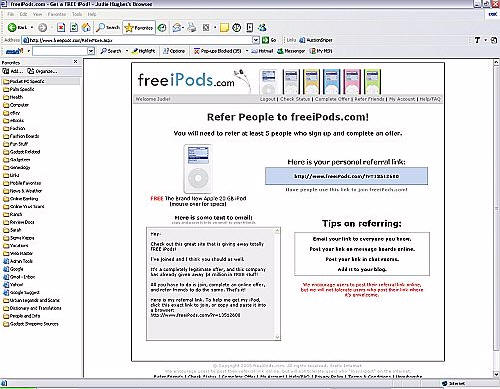
Task: Open the Google favorite link
Action: click(13, 269)
